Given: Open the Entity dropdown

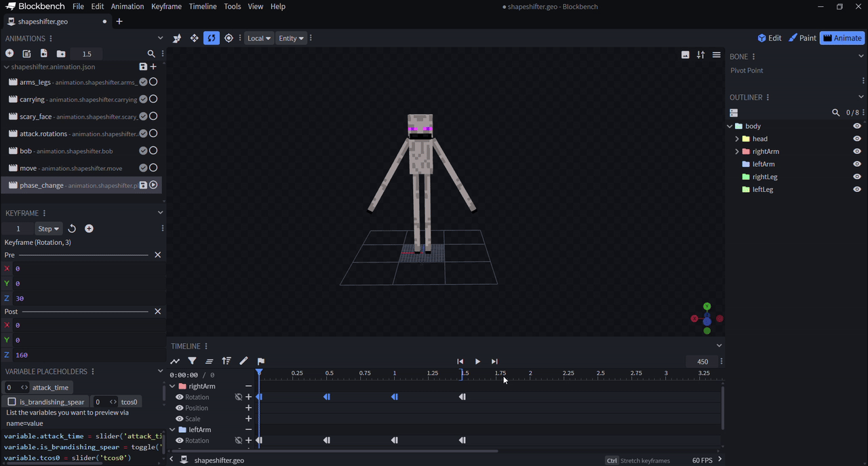Looking at the screenshot, I should tap(291, 38).
